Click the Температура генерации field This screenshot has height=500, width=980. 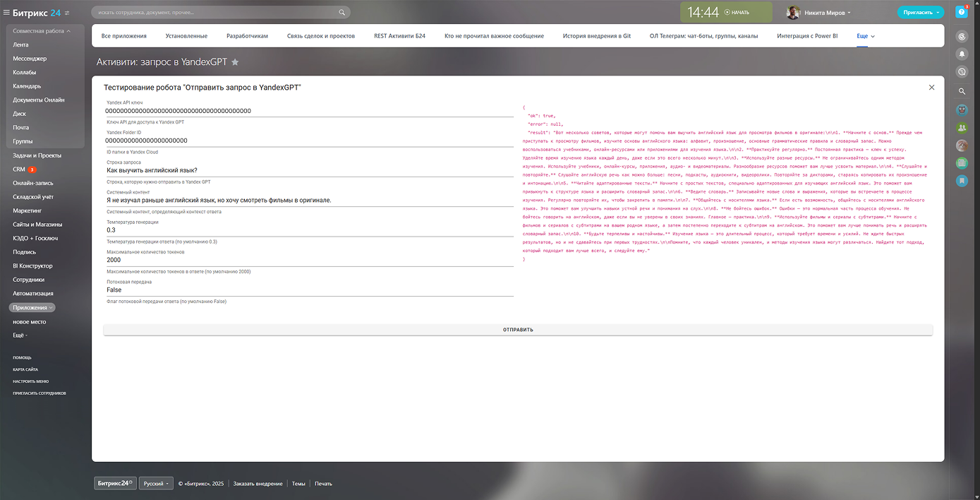tap(309, 230)
